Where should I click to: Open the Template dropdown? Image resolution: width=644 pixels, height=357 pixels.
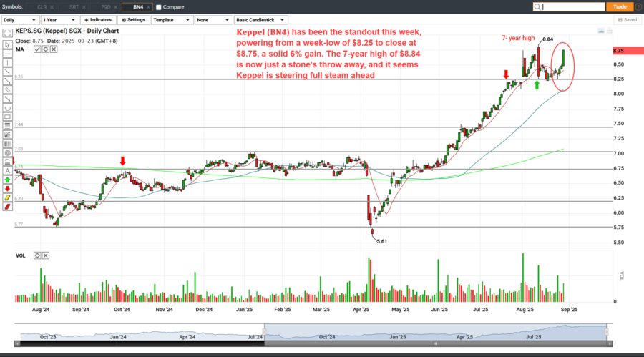click(x=172, y=20)
